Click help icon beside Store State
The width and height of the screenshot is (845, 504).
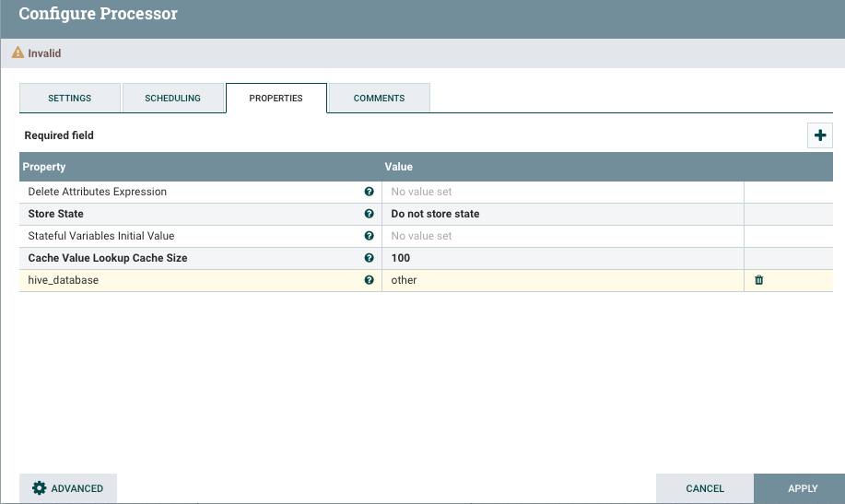tap(370, 214)
